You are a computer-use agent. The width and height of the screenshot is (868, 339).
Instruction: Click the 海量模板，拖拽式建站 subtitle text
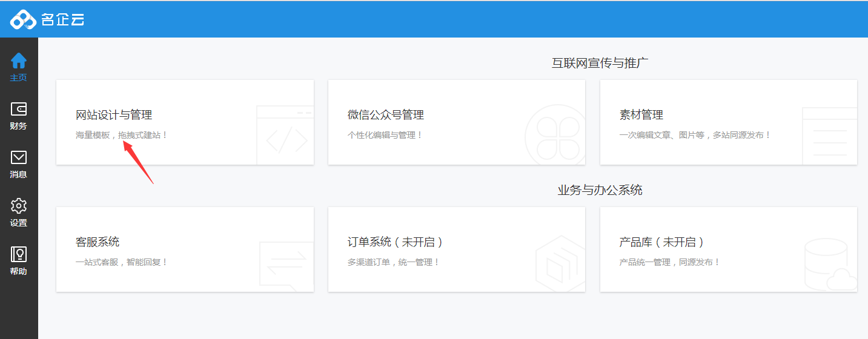[121, 135]
